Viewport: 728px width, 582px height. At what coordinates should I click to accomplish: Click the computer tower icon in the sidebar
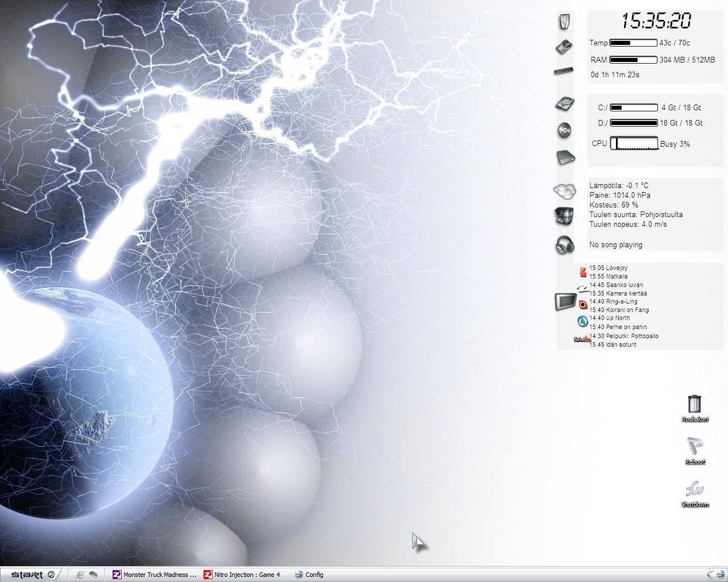[564, 22]
